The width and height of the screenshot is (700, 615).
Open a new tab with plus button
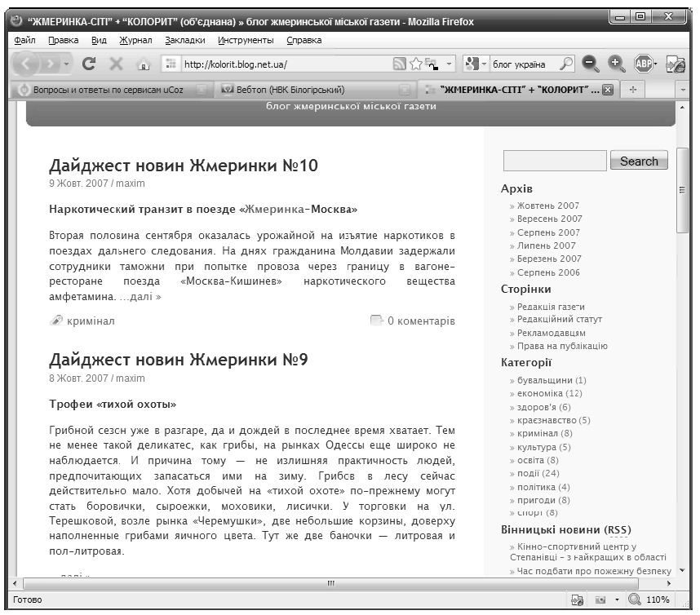[x=632, y=90]
